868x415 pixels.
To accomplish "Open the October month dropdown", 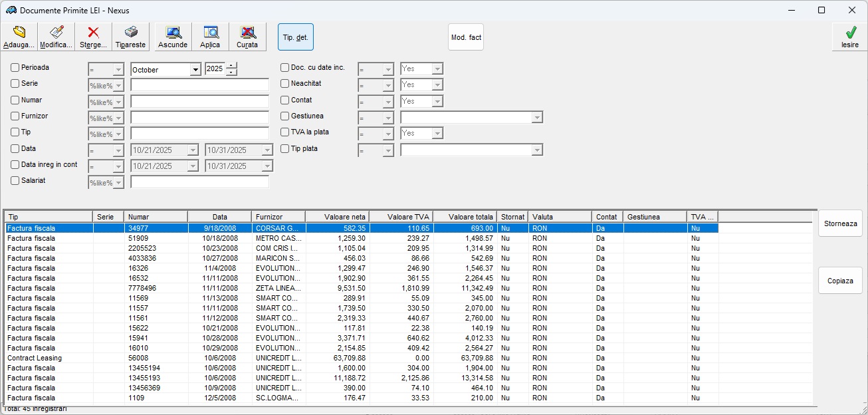I will point(195,70).
